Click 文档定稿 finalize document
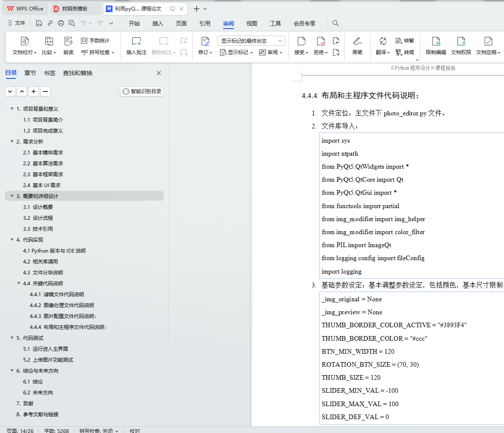504x433 pixels. click(x=488, y=46)
